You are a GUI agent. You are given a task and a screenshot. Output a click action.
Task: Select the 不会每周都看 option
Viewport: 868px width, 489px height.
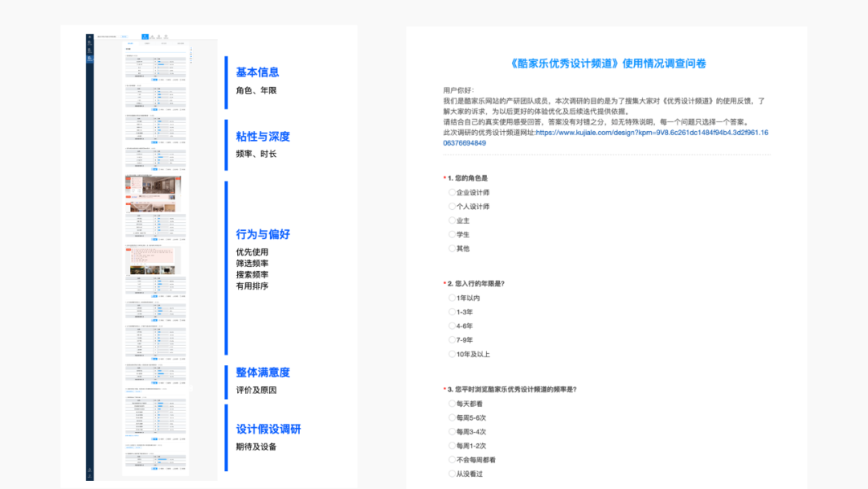coord(452,460)
